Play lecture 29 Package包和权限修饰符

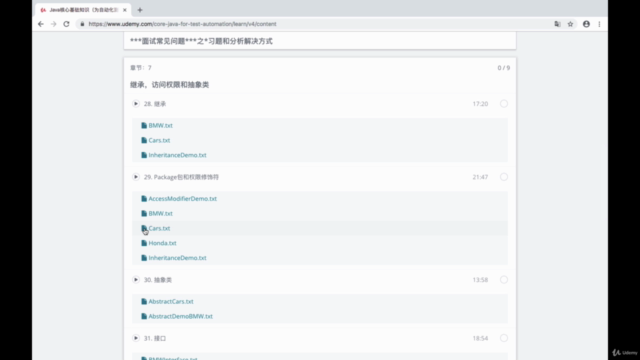coord(136,177)
